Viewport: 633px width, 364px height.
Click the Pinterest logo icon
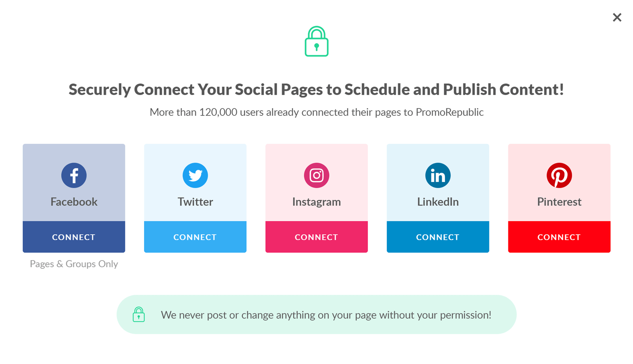pyautogui.click(x=559, y=175)
